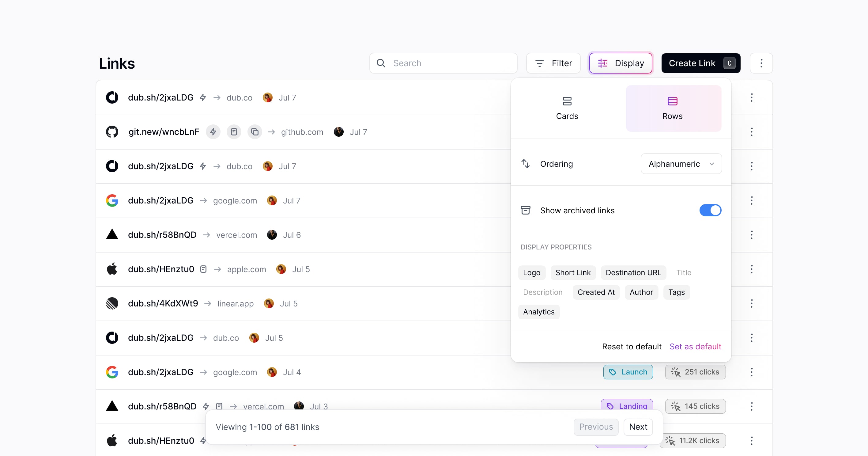Screen dimensions: 868x456
Task: Click the Apple logo next to dub.sh/HEnztu0
Action: point(112,269)
